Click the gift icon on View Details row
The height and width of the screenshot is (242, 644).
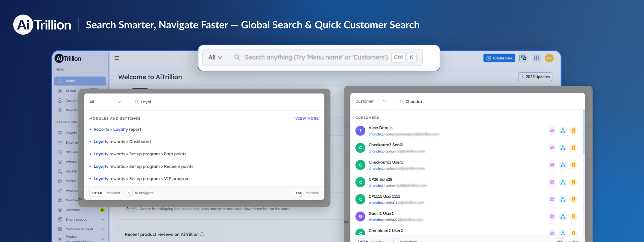(x=552, y=130)
